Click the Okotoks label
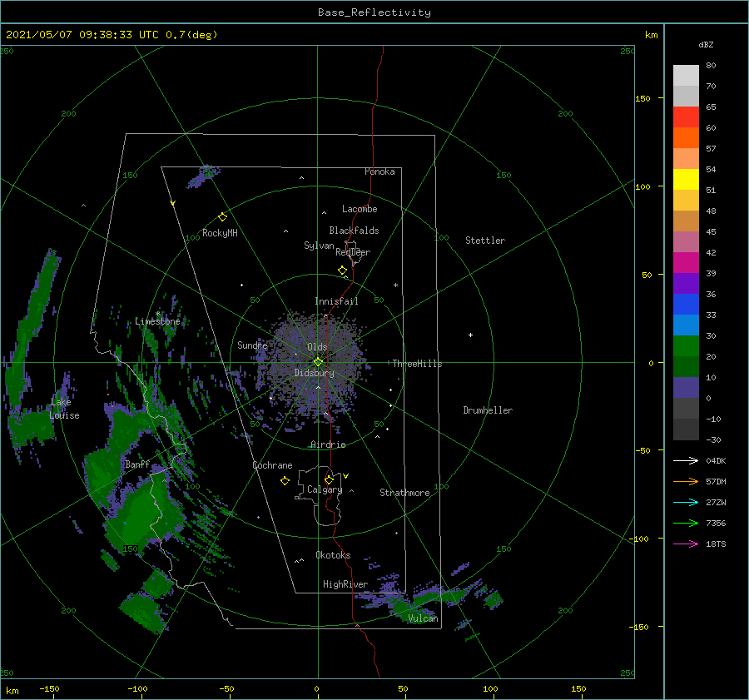This screenshot has width=749, height=700. coord(333,555)
